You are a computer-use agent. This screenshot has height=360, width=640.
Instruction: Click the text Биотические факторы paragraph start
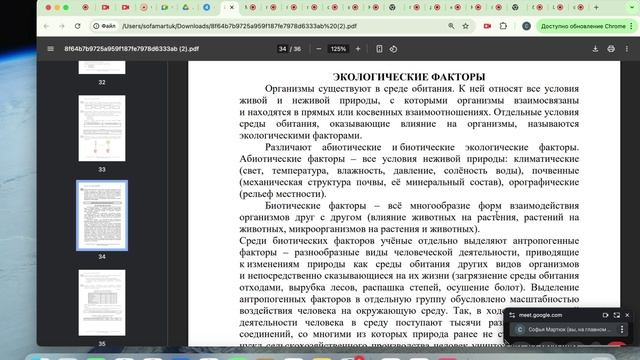316,205
